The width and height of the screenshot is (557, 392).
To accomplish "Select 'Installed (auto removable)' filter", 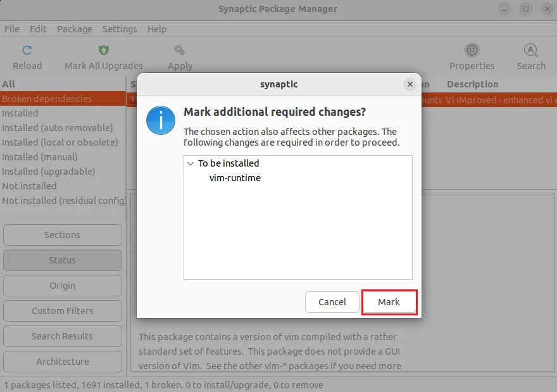I will [x=63, y=128].
